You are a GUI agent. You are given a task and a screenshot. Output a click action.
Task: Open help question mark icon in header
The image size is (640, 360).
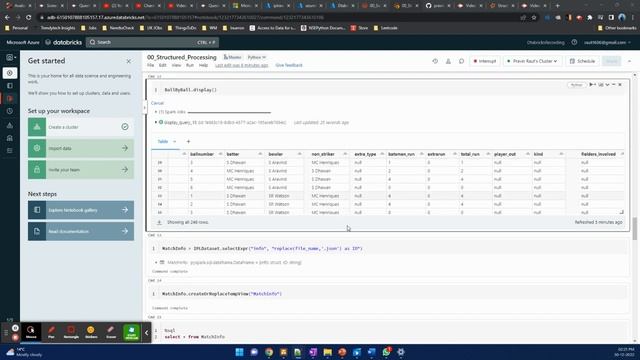574,42
